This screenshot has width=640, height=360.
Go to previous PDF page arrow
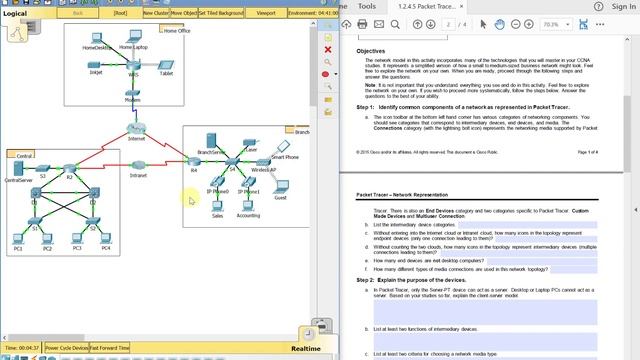[417, 24]
